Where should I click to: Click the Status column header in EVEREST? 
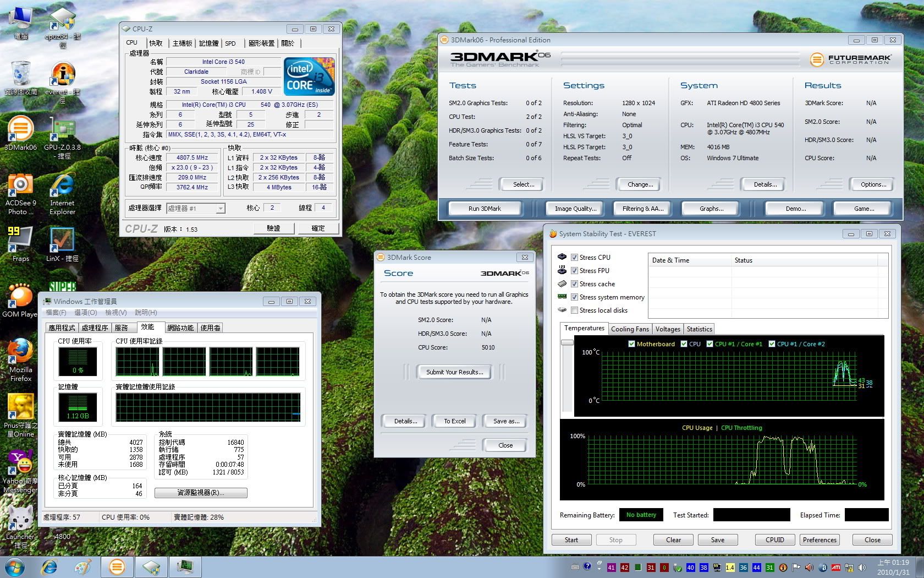(x=805, y=260)
